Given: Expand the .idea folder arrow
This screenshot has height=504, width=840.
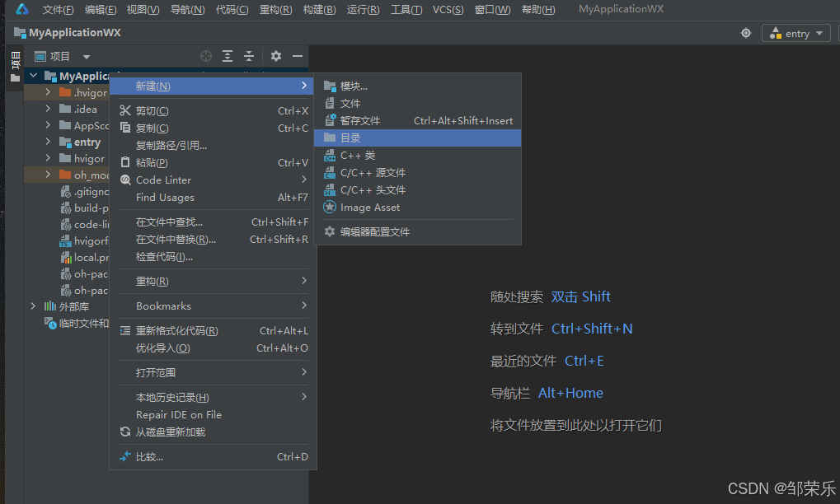Looking at the screenshot, I should coord(48,109).
